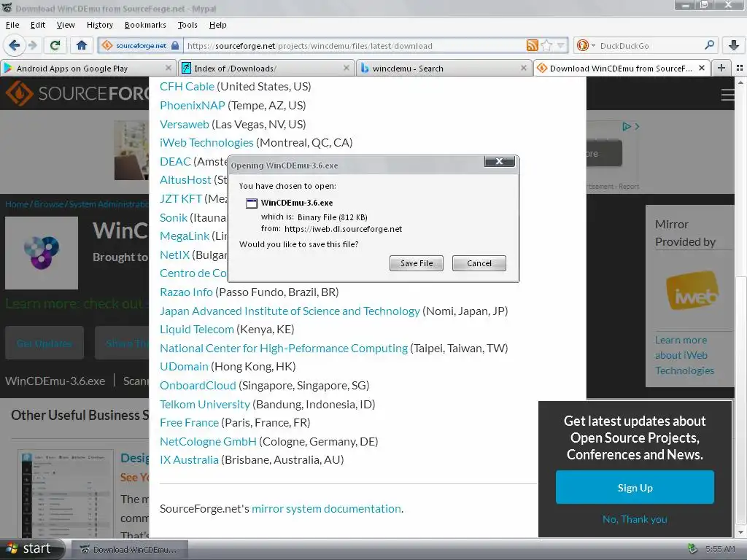Open the Tools menu

point(187,25)
